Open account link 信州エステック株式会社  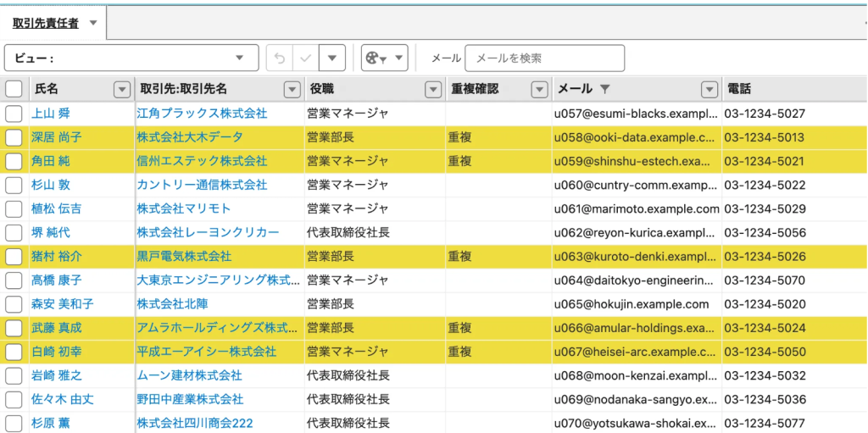coord(202,161)
